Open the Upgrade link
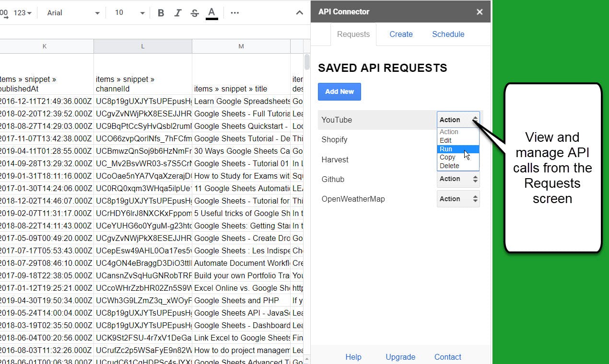Screen dimensions: 609x364 (400, 357)
